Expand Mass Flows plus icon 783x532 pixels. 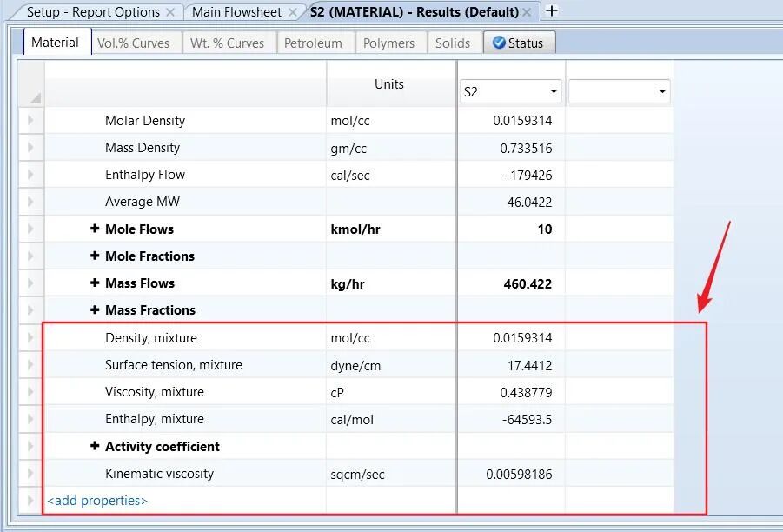[95, 283]
